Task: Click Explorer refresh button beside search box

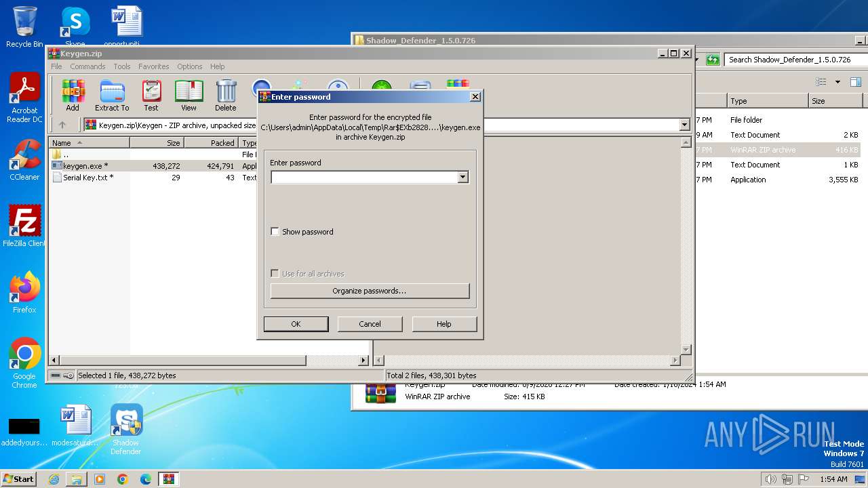Action: pos(713,60)
